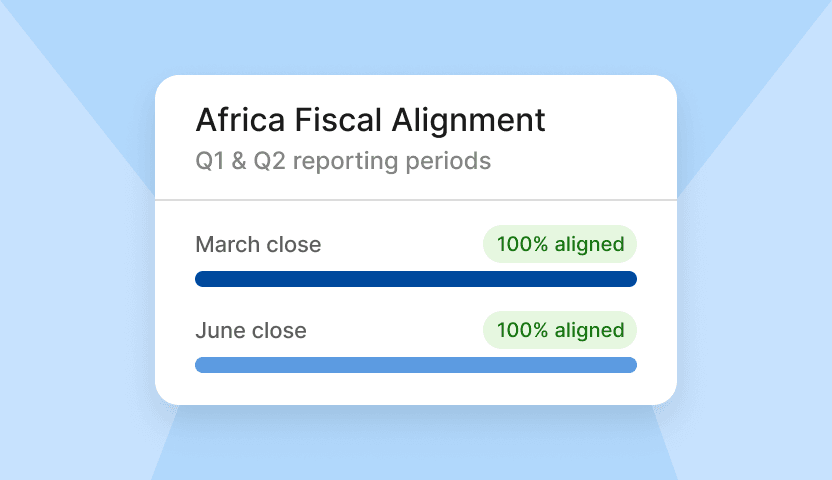Click the left end of June progress bar
The image size is (832, 480).
pyautogui.click(x=202, y=365)
